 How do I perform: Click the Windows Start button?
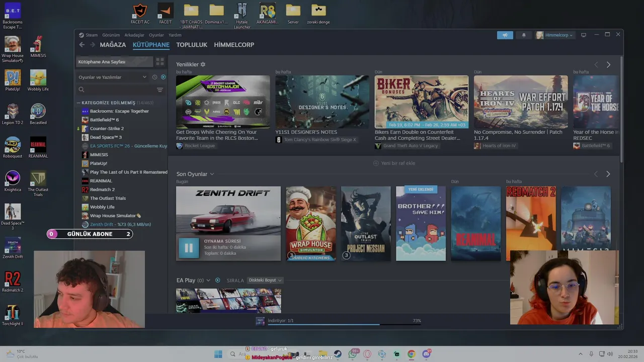coord(218,354)
